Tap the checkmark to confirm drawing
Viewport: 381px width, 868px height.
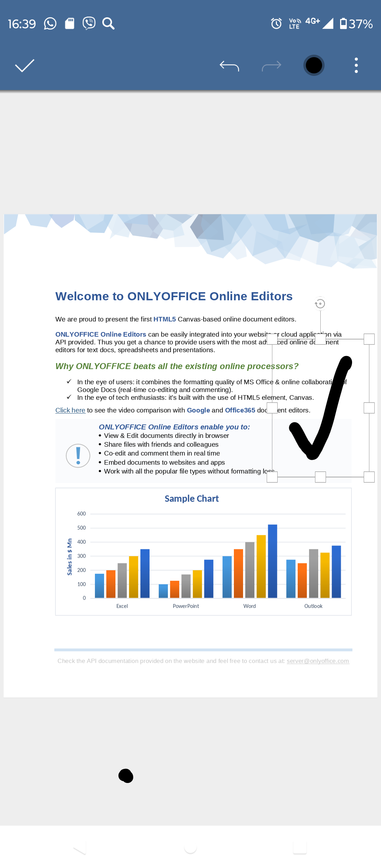25,66
